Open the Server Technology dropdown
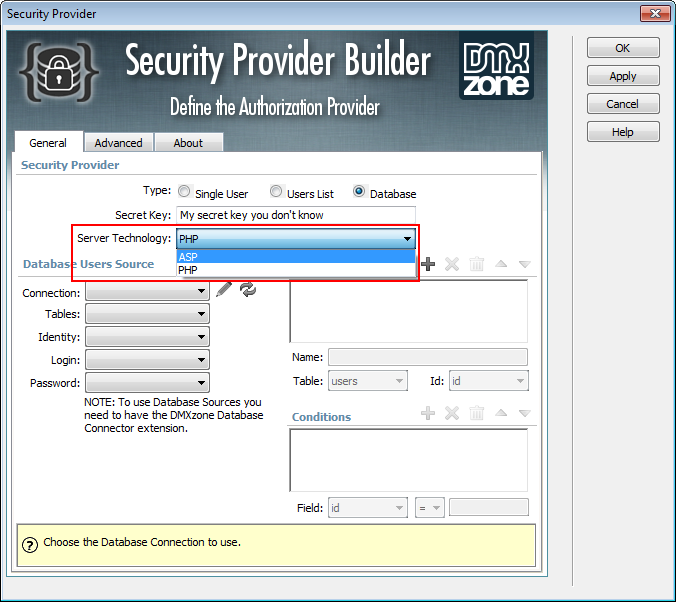This screenshot has width=676, height=602. coord(296,238)
